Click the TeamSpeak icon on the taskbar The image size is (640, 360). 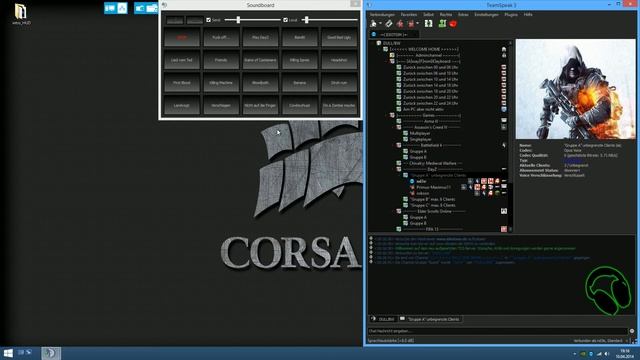coord(51,353)
